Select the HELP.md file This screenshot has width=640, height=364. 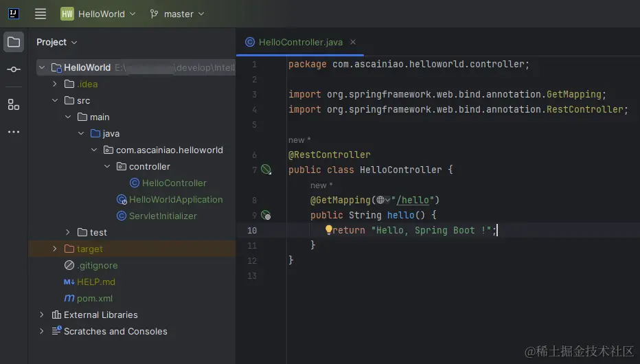pyautogui.click(x=96, y=282)
